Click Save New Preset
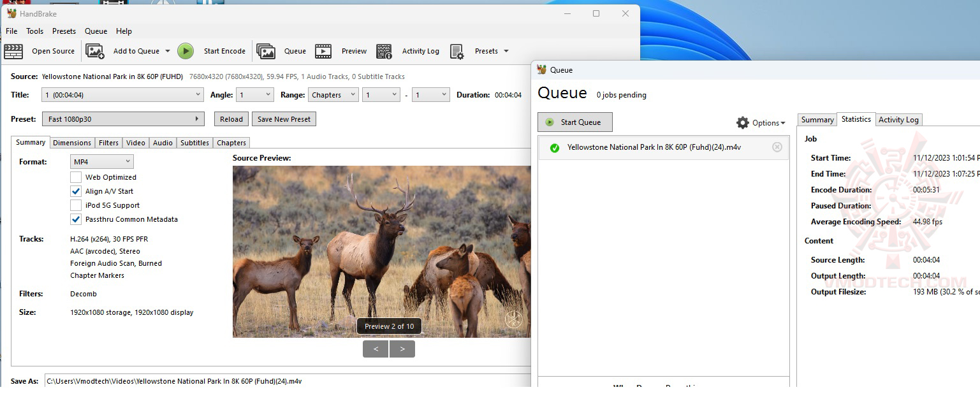980x413 pixels. pos(284,119)
